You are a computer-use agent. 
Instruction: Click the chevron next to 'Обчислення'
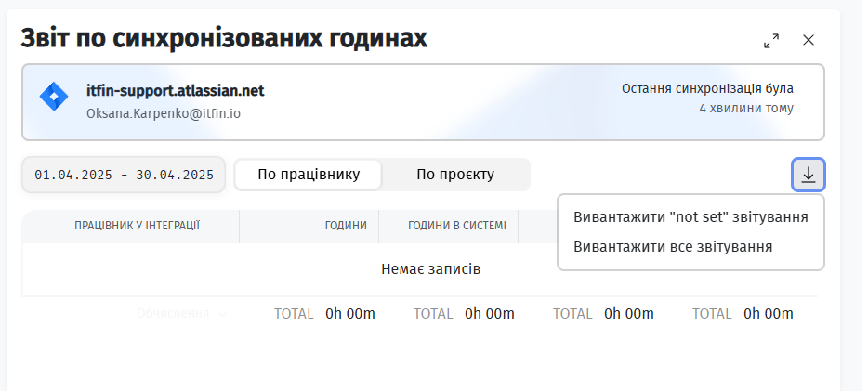click(x=223, y=315)
